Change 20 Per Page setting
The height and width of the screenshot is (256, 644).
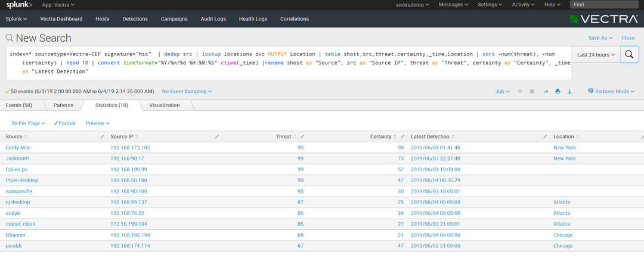tap(29, 123)
